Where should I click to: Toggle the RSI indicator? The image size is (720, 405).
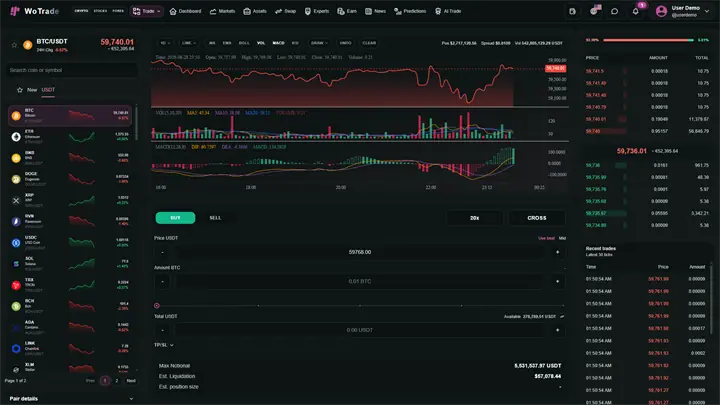(x=295, y=43)
